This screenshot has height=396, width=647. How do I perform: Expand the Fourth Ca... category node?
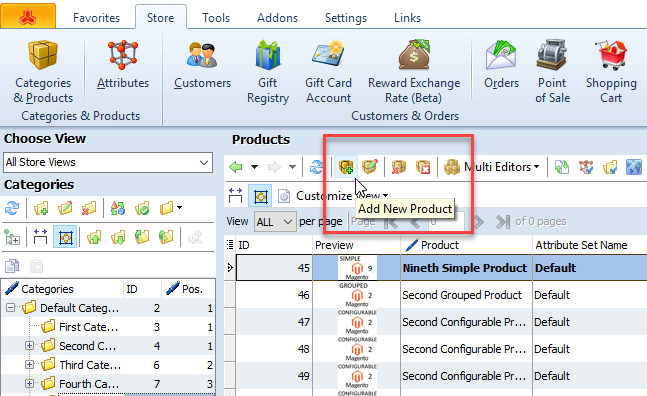(29, 383)
